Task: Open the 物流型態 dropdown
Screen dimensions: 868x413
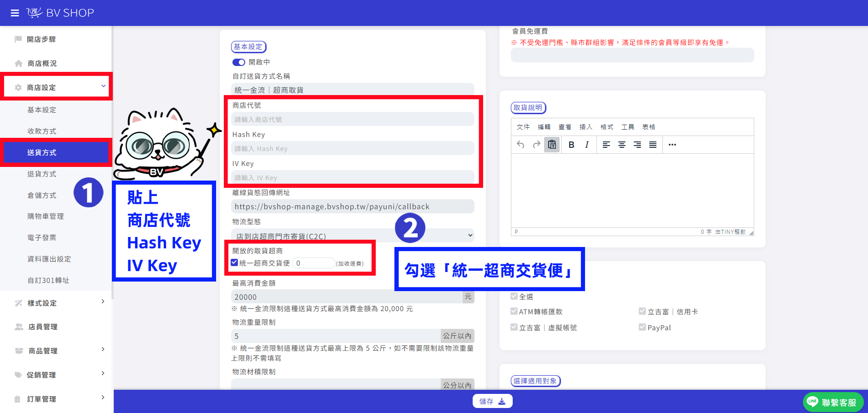Action: (353, 236)
